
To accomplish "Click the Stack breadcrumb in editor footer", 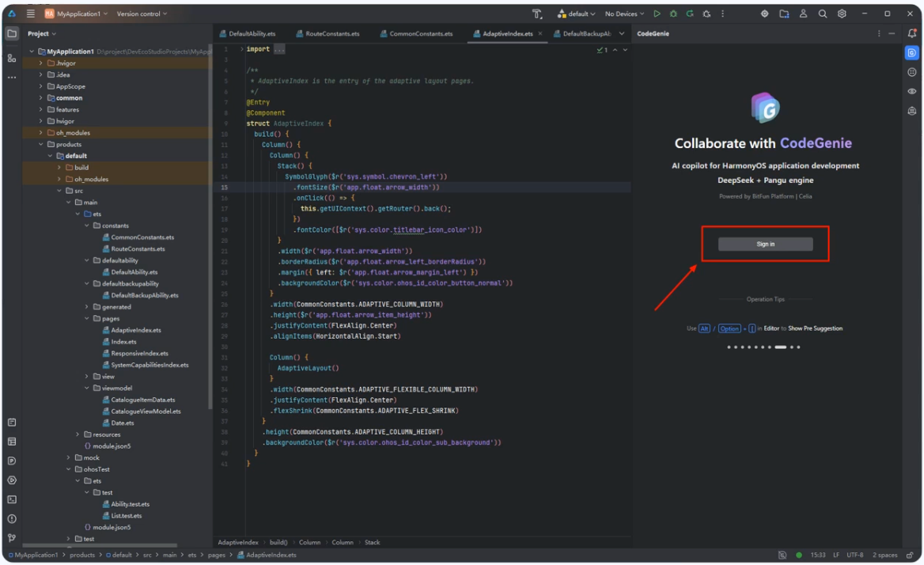I will (x=373, y=543).
